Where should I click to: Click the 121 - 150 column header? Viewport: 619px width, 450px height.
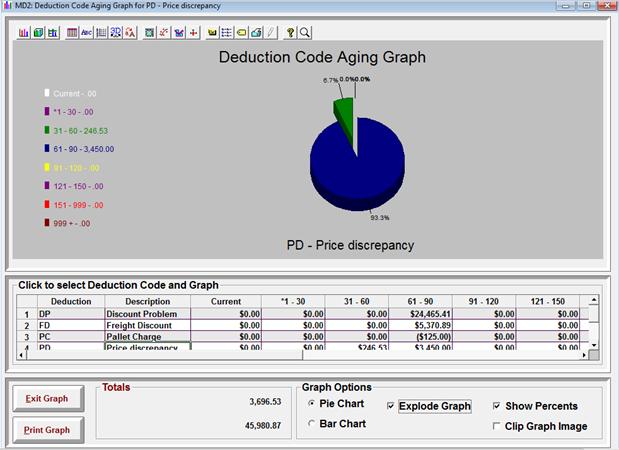click(x=548, y=301)
